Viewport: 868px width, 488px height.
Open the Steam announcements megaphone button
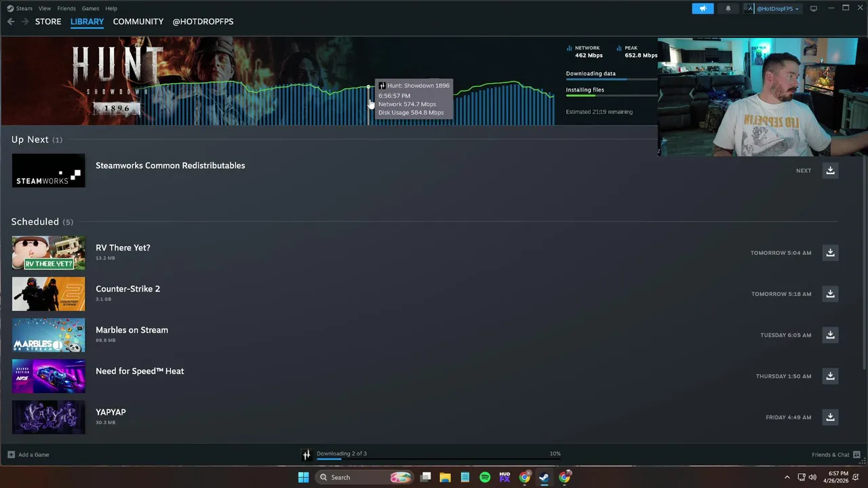tap(703, 8)
